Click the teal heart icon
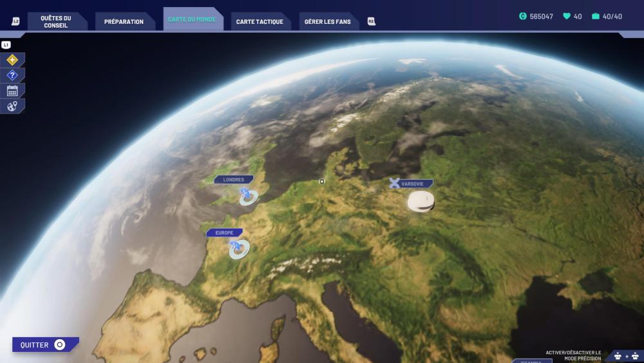This screenshot has height=363, width=644. [x=567, y=16]
